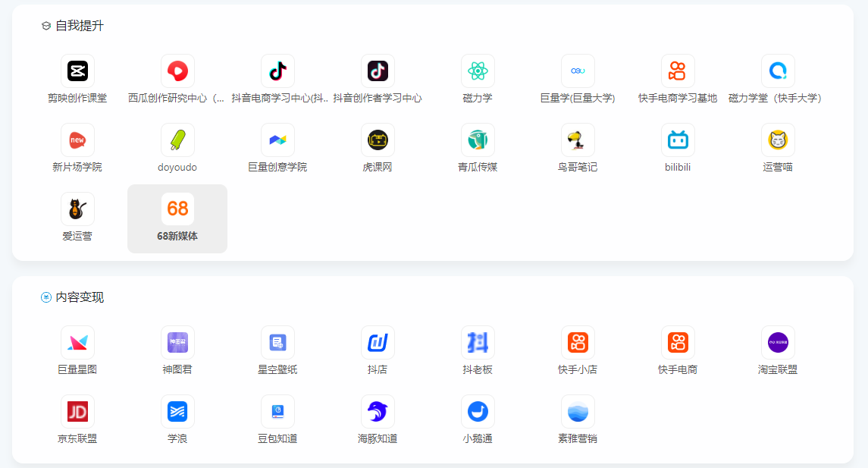
Task: Open the 抖店 icon
Action: (378, 342)
